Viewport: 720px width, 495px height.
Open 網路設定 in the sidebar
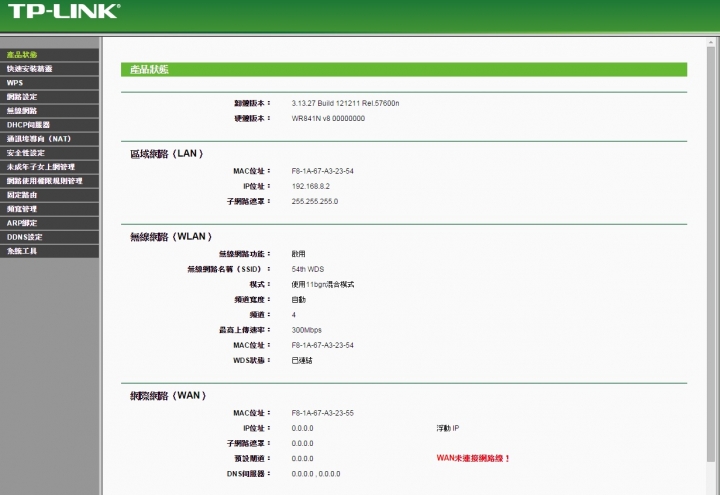pyautogui.click(x=49, y=97)
